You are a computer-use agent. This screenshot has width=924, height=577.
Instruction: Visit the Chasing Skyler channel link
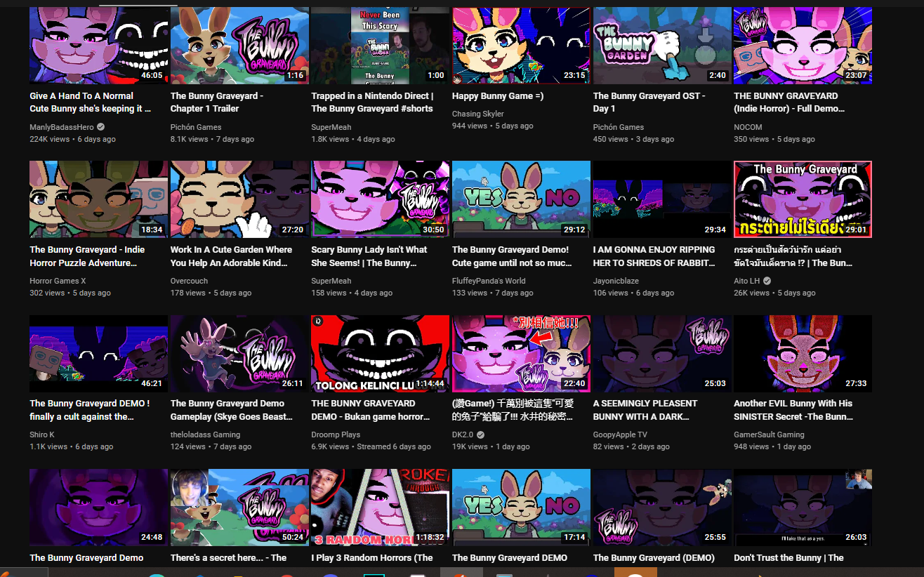pos(478,114)
